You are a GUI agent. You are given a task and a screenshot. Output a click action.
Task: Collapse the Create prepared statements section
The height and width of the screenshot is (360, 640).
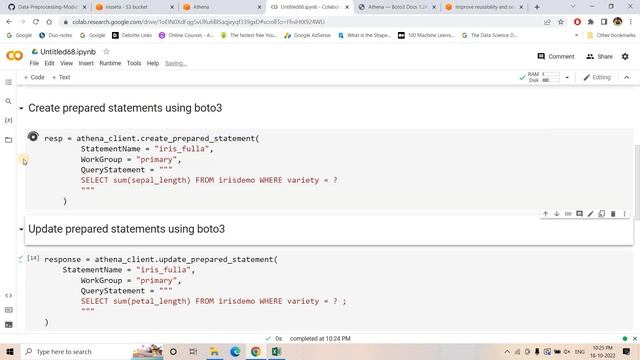click(21, 108)
